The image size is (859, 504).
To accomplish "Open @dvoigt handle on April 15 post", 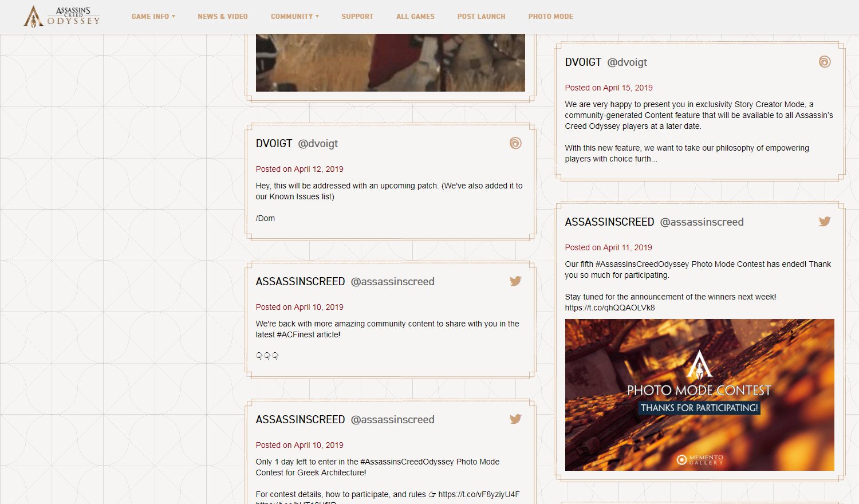I will [x=627, y=62].
